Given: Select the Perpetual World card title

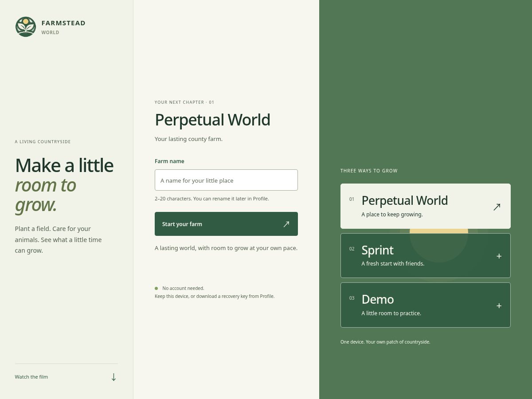Looking at the screenshot, I should coord(405,200).
